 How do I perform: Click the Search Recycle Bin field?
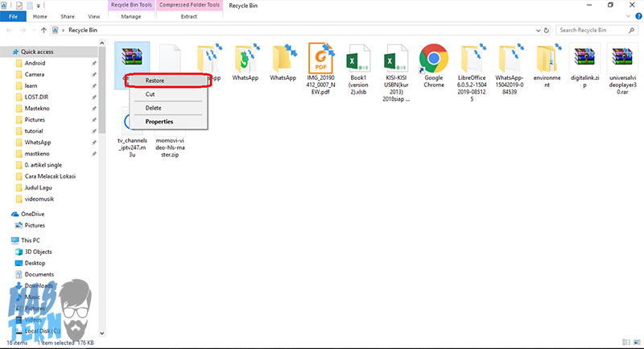[596, 30]
